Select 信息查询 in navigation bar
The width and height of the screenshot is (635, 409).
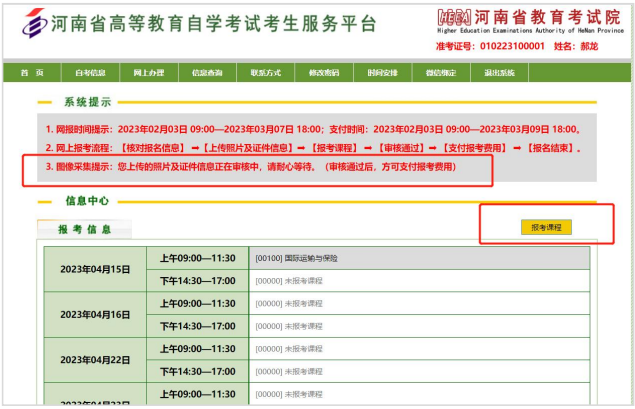(207, 73)
